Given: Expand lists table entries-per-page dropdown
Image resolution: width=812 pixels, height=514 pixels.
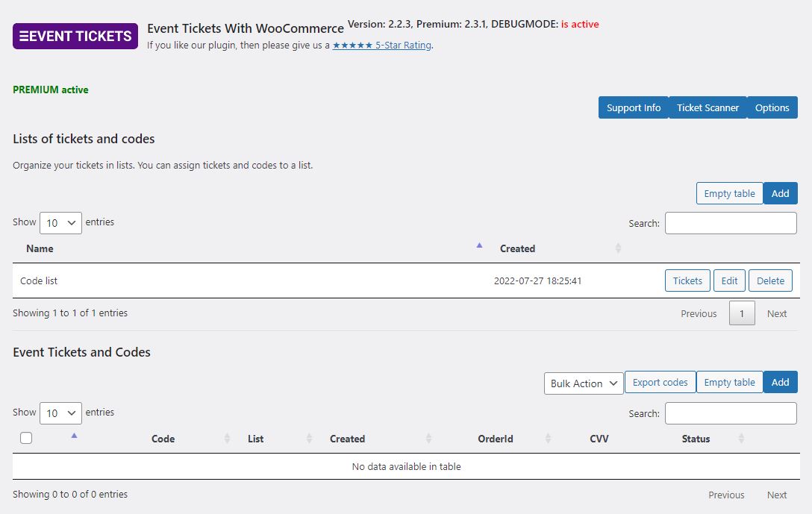Looking at the screenshot, I should (60, 223).
